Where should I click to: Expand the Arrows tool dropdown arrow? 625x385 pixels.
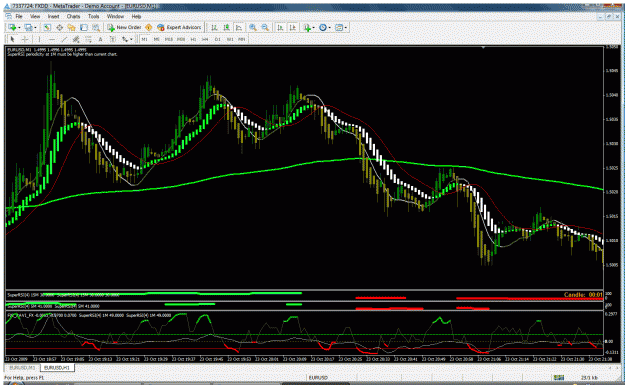click(131, 39)
